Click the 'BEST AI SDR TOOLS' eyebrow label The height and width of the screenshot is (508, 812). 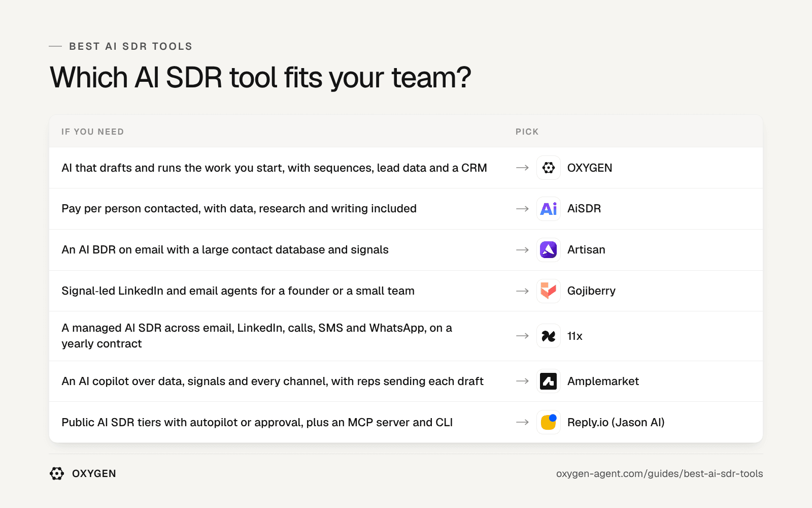[x=131, y=46]
